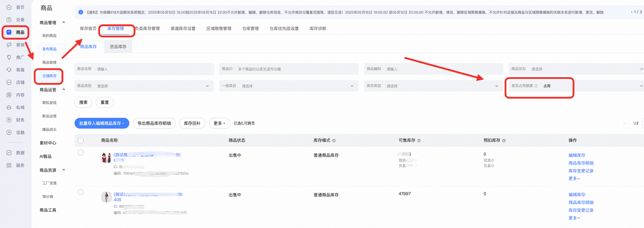Click help icon beside 是否占用额度
644x228 pixels.
(x=536, y=86)
